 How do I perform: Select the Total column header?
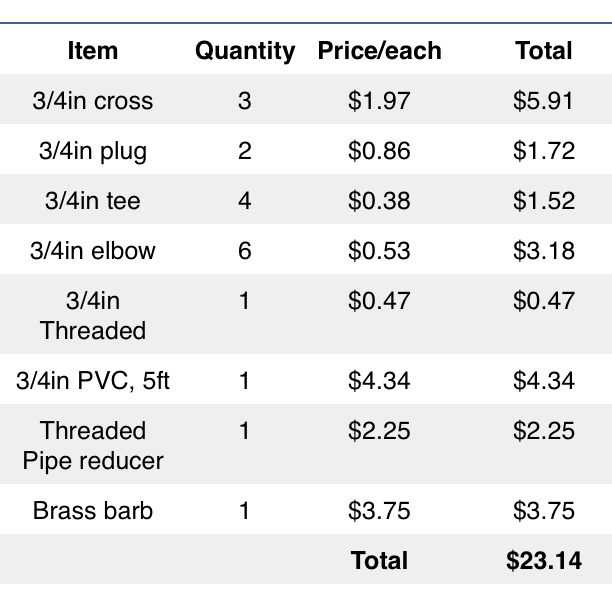[544, 51]
